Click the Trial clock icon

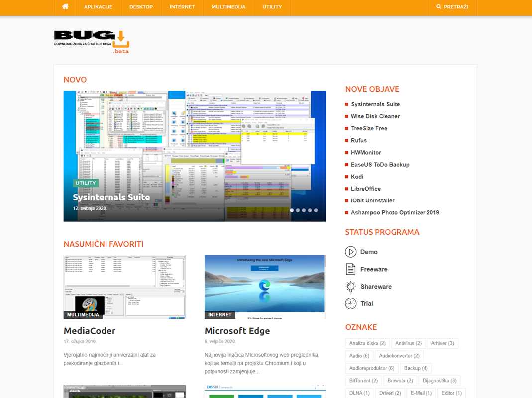pos(350,303)
